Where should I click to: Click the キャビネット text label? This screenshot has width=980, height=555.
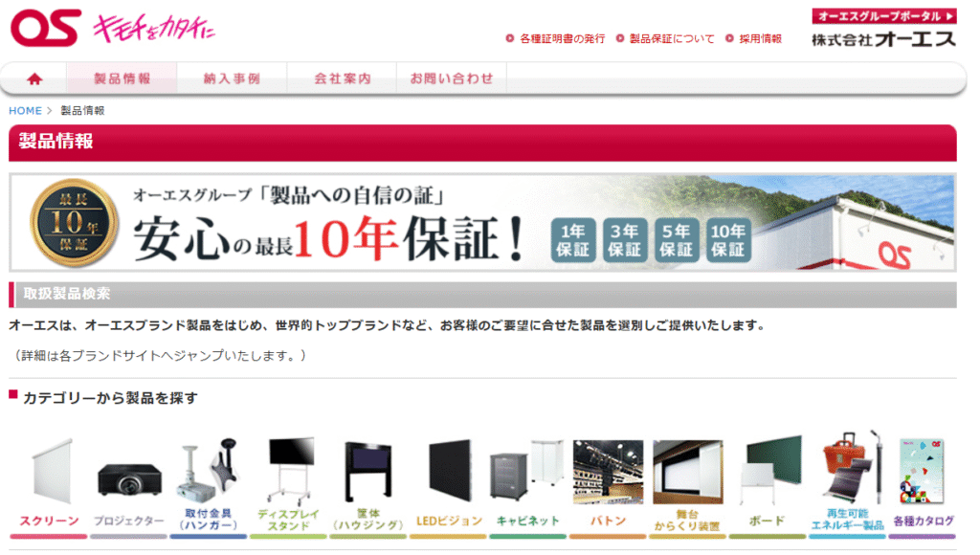[x=528, y=522]
